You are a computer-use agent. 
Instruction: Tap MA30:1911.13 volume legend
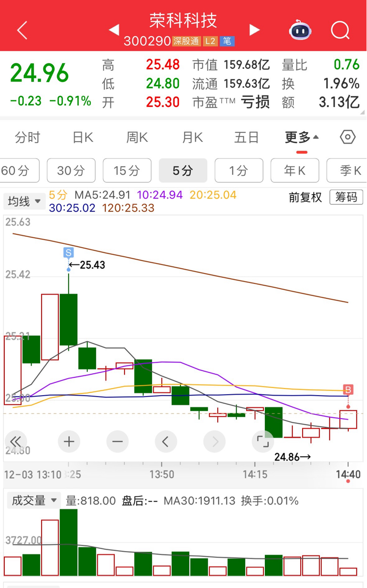[x=199, y=501]
